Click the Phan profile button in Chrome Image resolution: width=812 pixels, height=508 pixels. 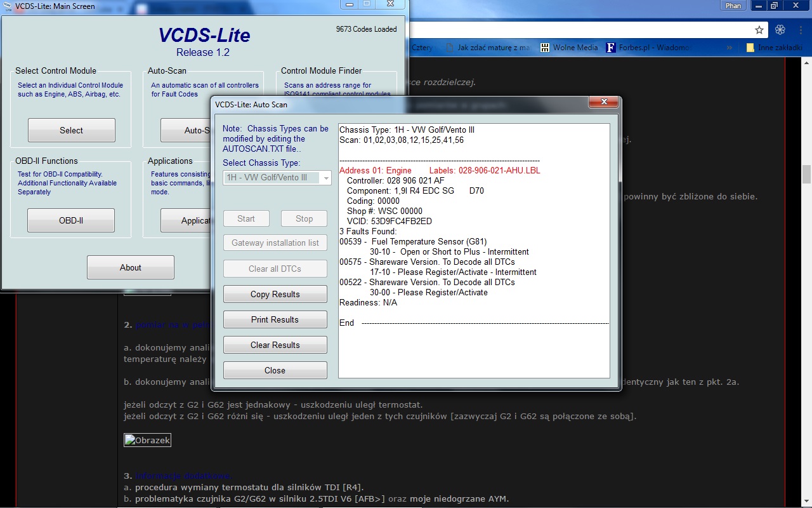[x=733, y=6]
